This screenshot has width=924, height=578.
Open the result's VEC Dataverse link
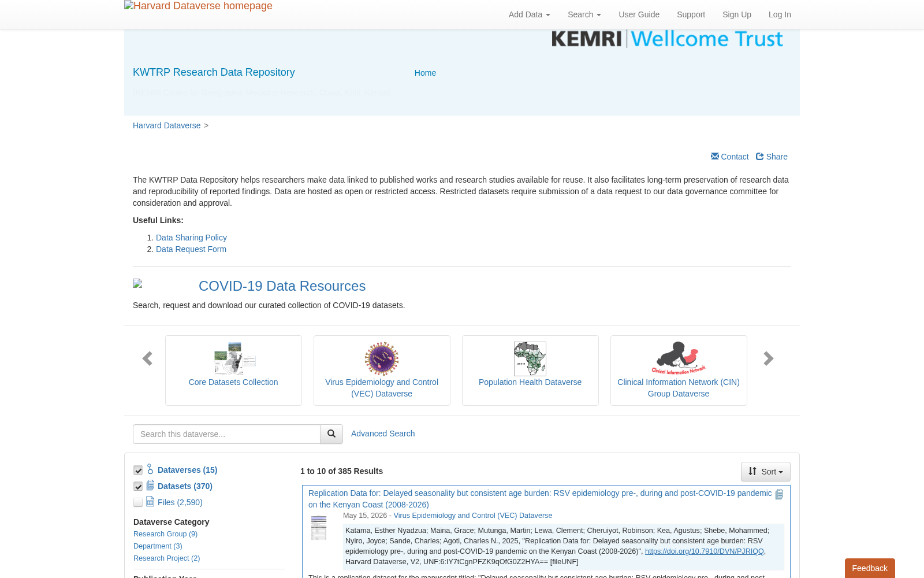click(x=472, y=516)
